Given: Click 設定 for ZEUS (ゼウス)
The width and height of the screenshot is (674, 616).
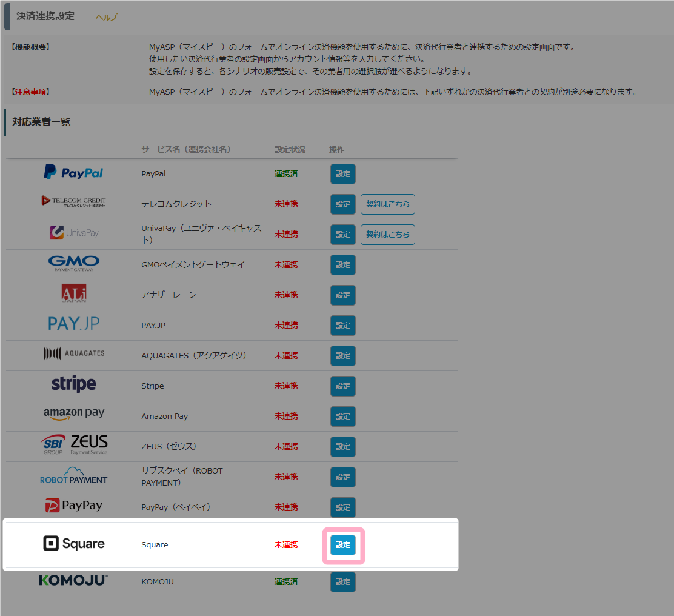Looking at the screenshot, I should coord(343,447).
